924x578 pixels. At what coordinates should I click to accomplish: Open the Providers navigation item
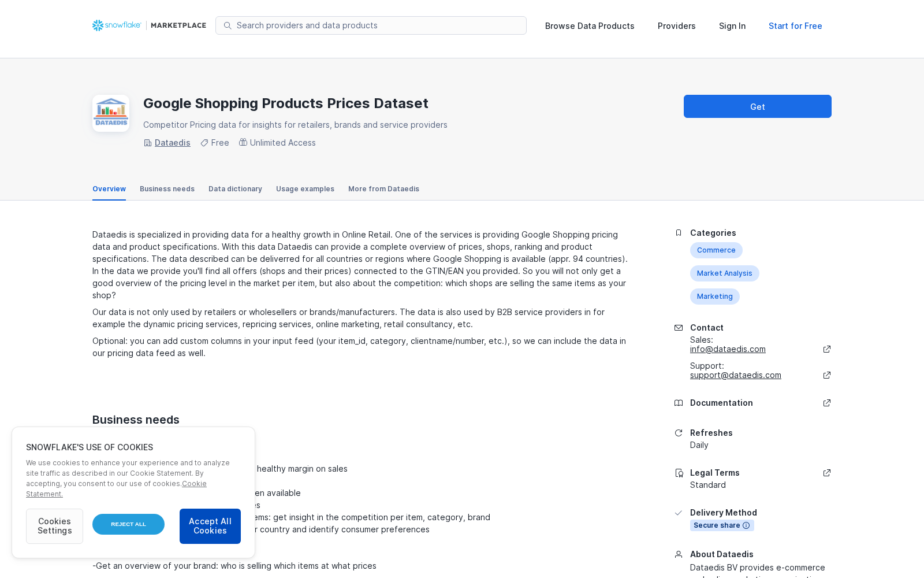pyautogui.click(x=676, y=26)
